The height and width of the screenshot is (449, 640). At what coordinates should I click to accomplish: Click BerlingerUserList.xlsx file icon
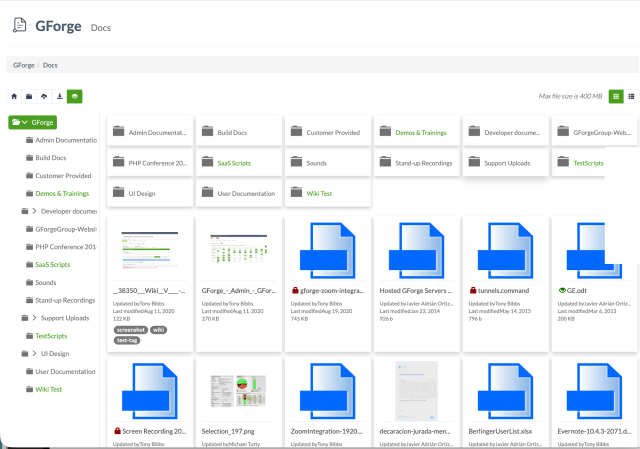[x=506, y=391]
